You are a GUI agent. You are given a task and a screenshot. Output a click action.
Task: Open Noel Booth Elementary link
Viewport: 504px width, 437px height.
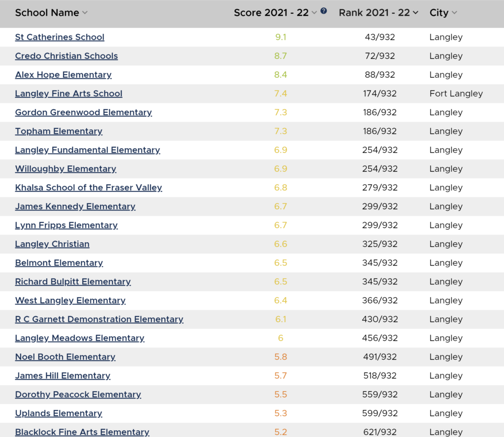tap(65, 357)
